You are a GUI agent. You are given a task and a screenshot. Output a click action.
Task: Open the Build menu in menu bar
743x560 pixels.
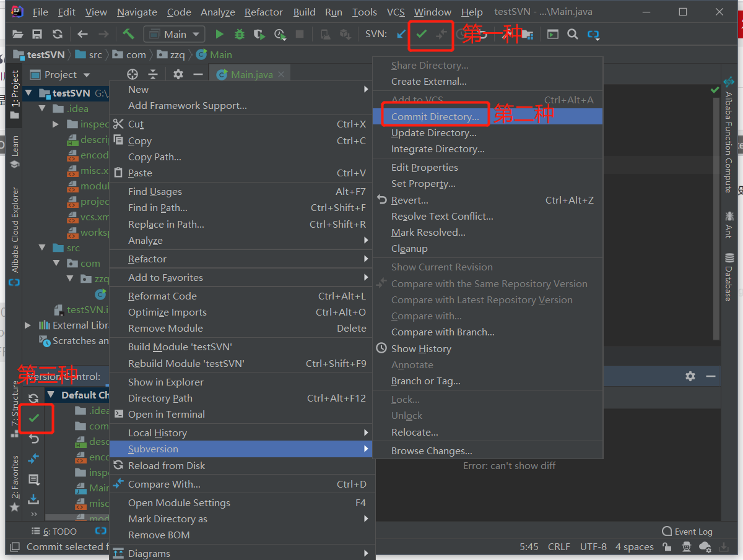tap(304, 12)
